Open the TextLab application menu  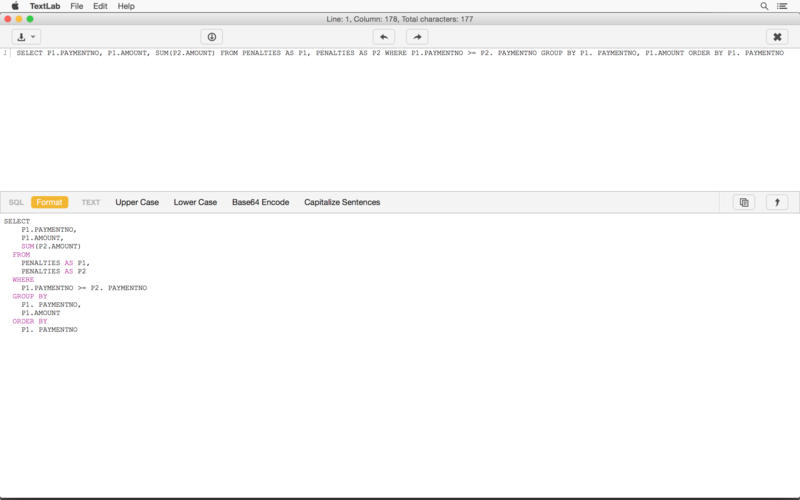tap(44, 6)
